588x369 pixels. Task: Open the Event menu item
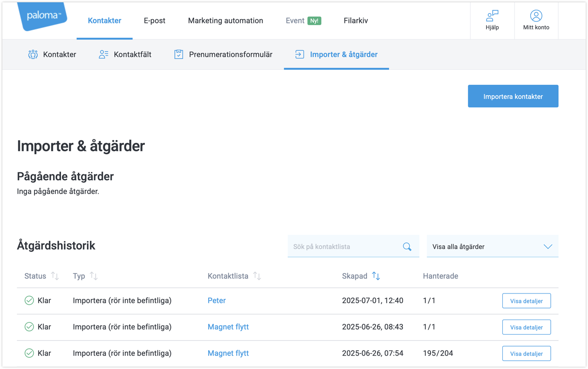click(x=295, y=20)
